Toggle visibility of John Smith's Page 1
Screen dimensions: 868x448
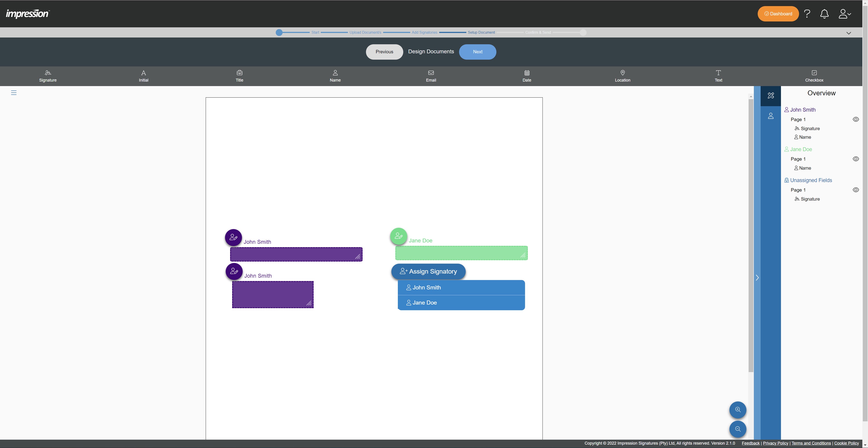(856, 119)
